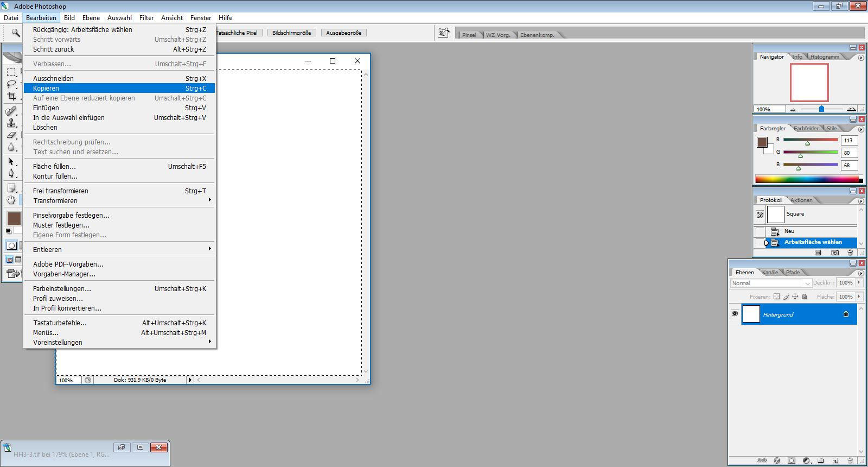The image size is (868, 467).
Task: Click the delete layer trash icon
Action: tap(851, 460)
